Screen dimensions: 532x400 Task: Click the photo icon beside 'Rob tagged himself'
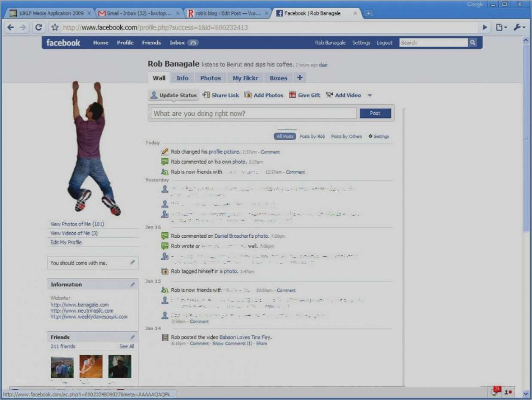point(165,271)
